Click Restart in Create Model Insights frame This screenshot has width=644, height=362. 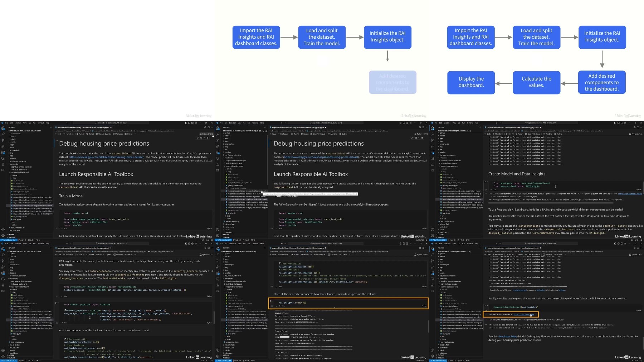tap(520, 134)
